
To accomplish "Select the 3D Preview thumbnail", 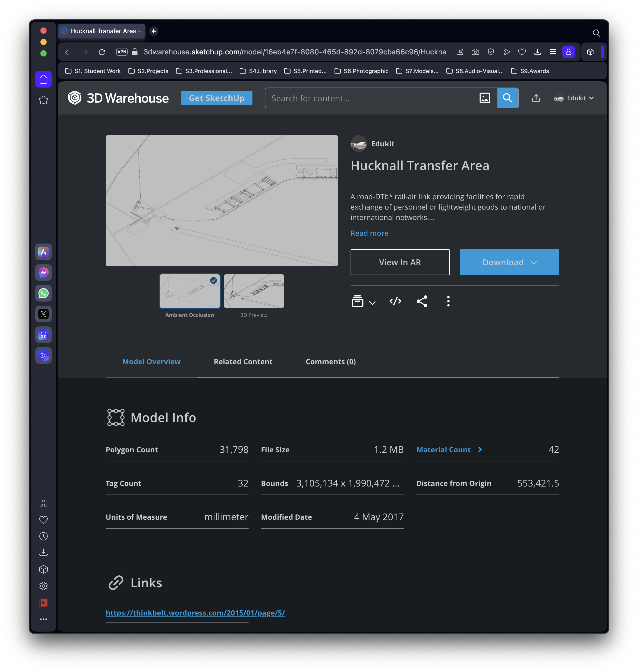I will pos(254,291).
